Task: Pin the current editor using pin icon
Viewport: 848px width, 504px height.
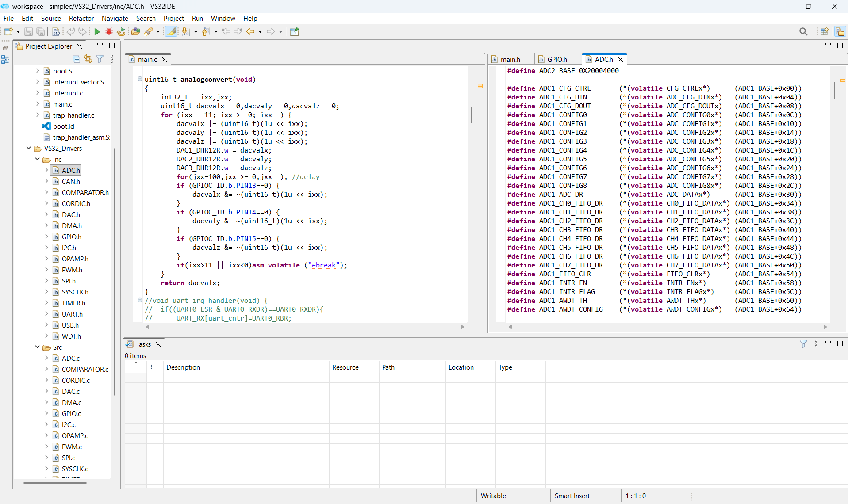Action: click(x=294, y=31)
